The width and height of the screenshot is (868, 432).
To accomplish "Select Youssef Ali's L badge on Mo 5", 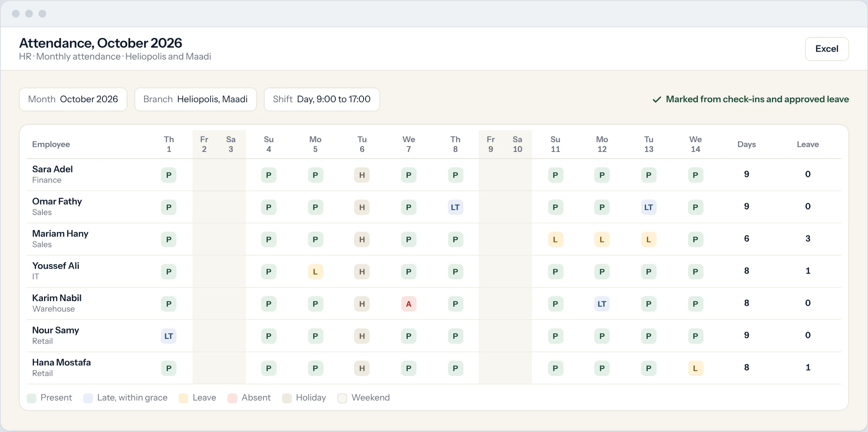I will 315,272.
